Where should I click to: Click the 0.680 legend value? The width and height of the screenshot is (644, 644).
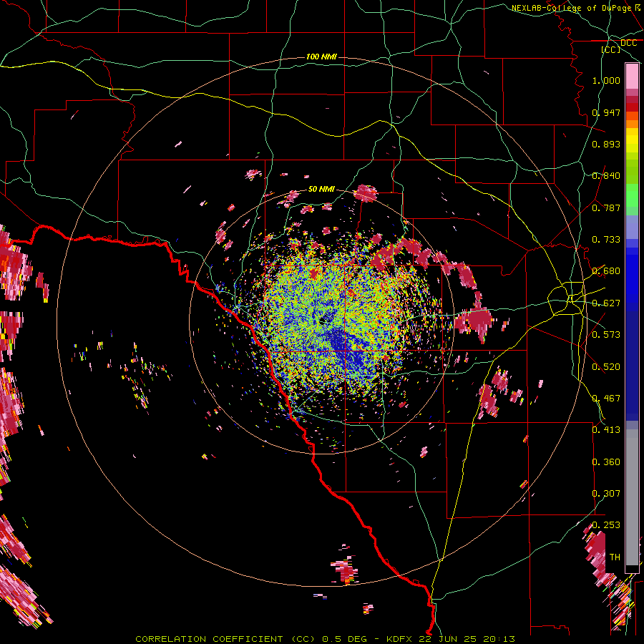click(606, 271)
